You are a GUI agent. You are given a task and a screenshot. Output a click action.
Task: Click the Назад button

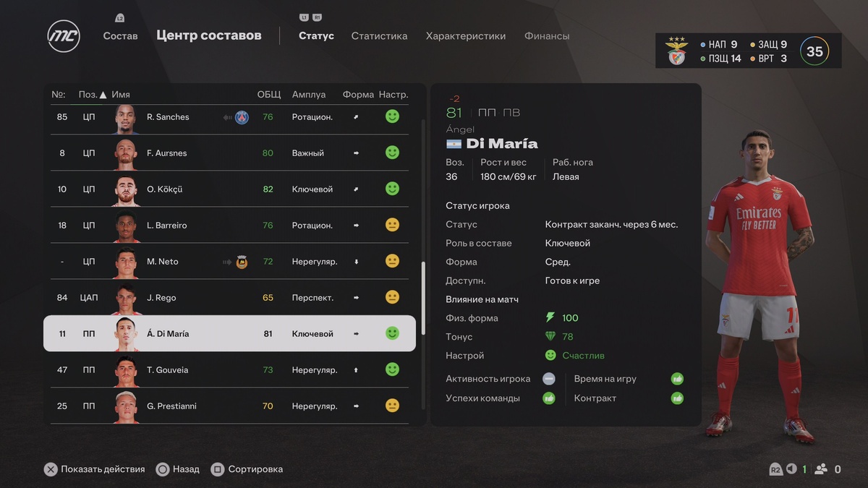tap(178, 469)
